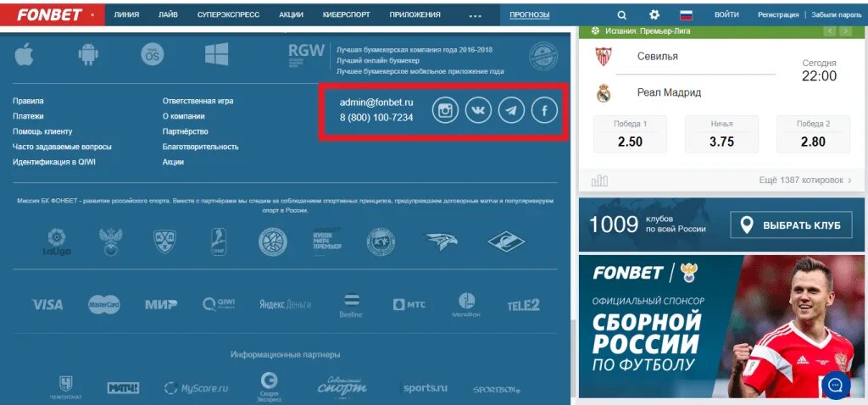Download the Android app icon

pos(88,54)
